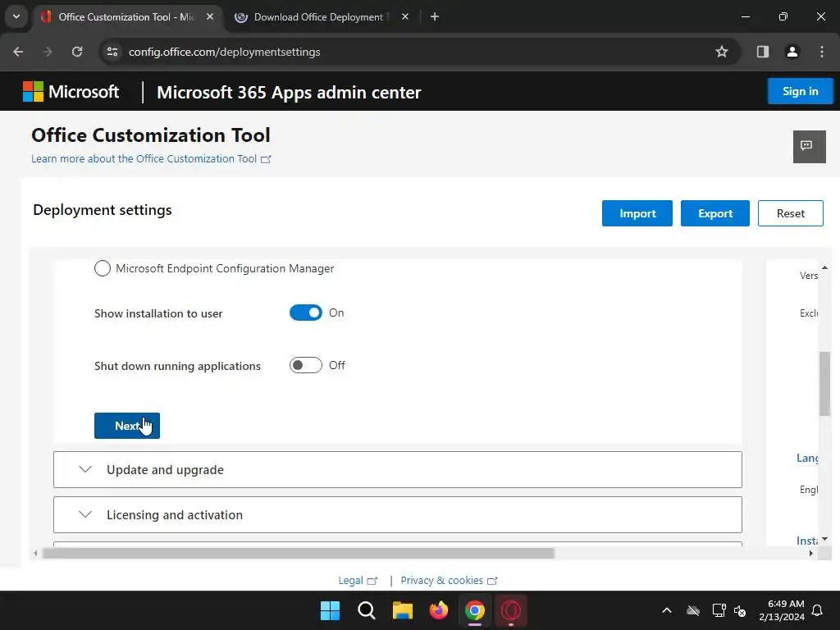Show hidden system tray icons
Screen dimensions: 840x630
coord(667,610)
